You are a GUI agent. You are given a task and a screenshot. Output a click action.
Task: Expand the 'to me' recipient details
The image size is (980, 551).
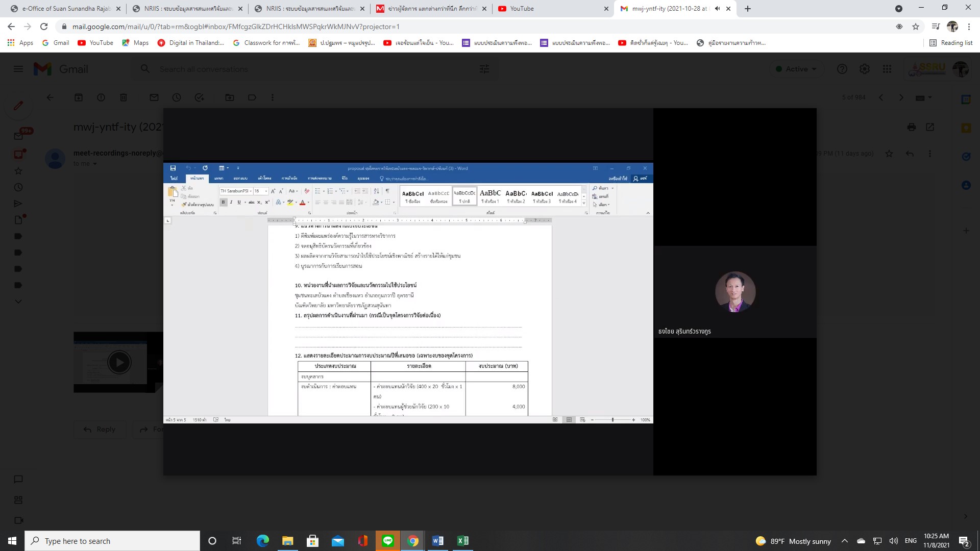pyautogui.click(x=94, y=164)
